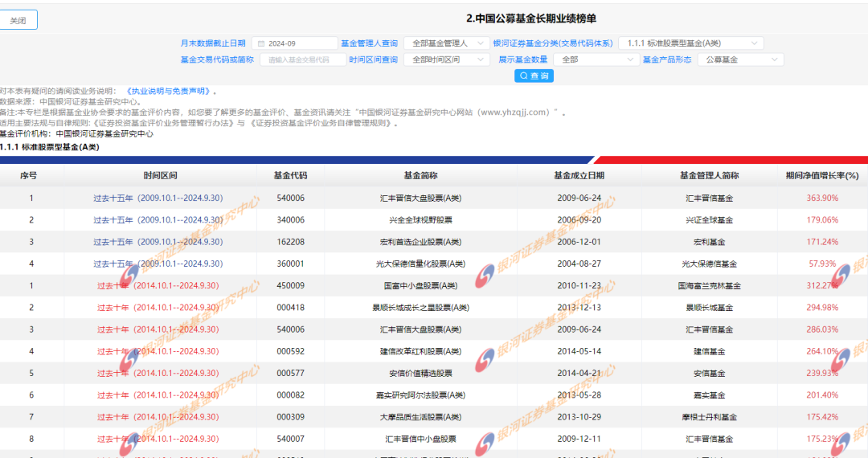Select 光大保德信量化股票(A类) fund name
Image resolution: width=868 pixels, height=458 pixels.
pos(420,264)
